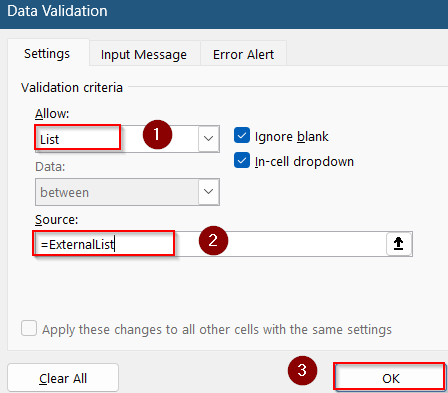Toggle the In-cell dropdown checkbox
Viewport: 448px width, 393px height.
point(242,160)
